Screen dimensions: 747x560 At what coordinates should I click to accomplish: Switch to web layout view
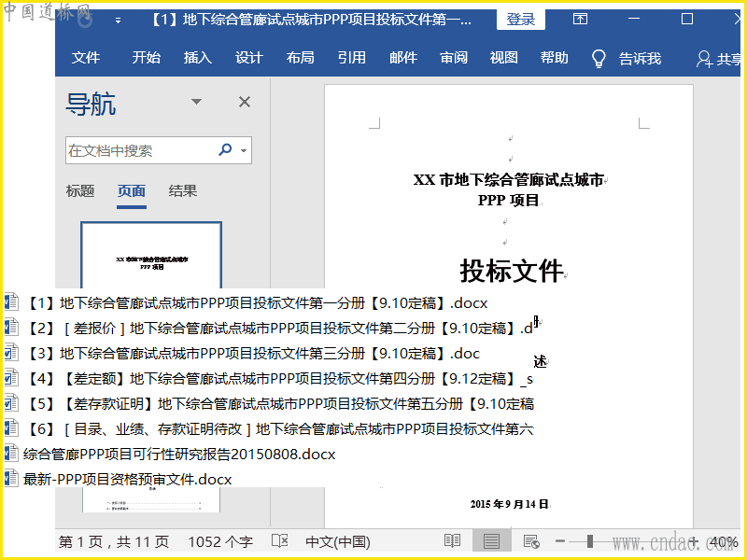tap(530, 541)
